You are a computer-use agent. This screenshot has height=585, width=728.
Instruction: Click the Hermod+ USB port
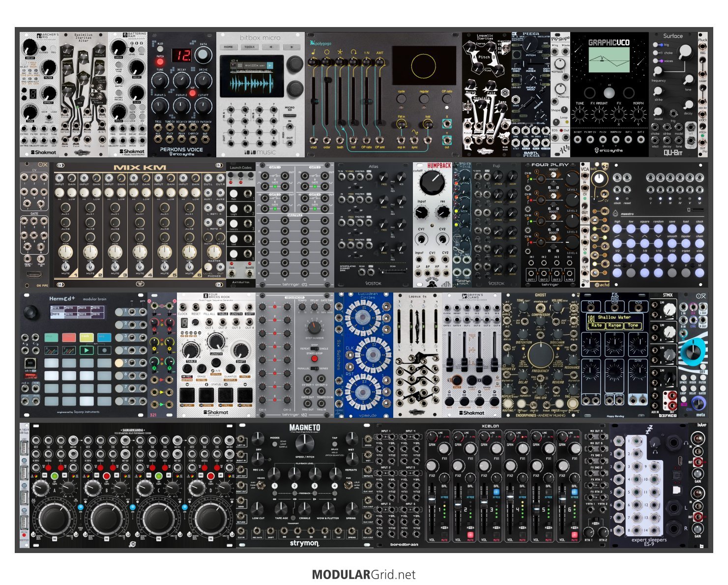tap(29, 364)
